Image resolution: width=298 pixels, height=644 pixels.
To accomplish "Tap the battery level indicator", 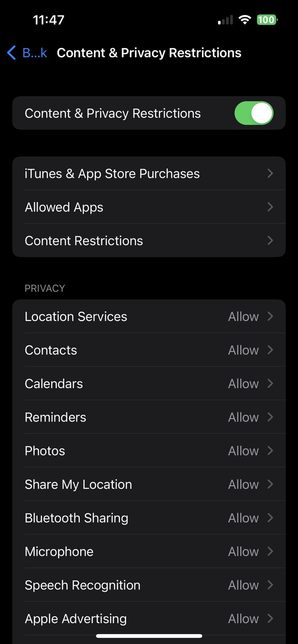I will (x=267, y=20).
